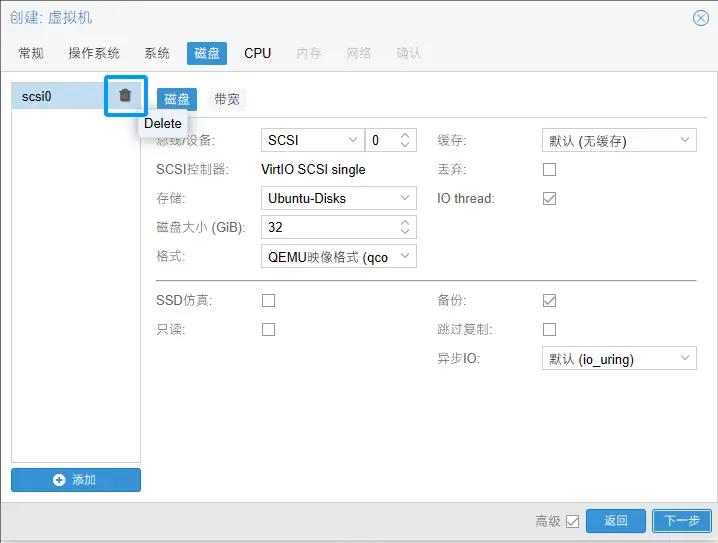718x543 pixels.
Task: Open the 常规 tab
Action: point(31,53)
